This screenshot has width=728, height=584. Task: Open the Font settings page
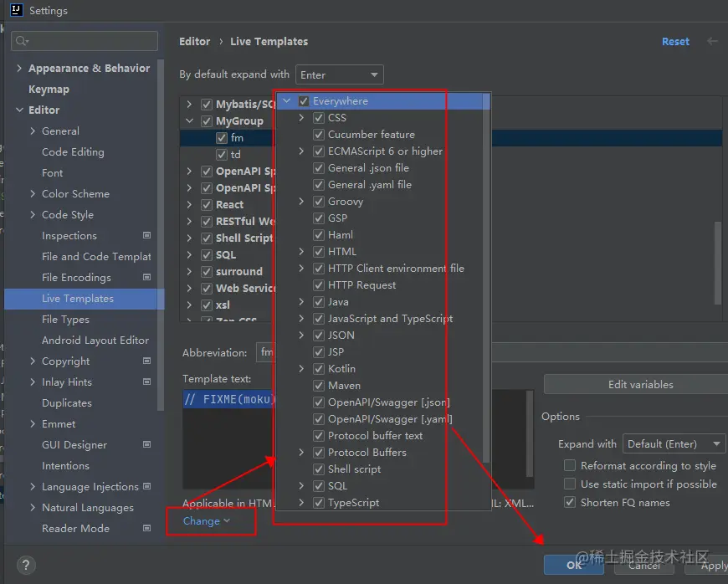tap(52, 172)
